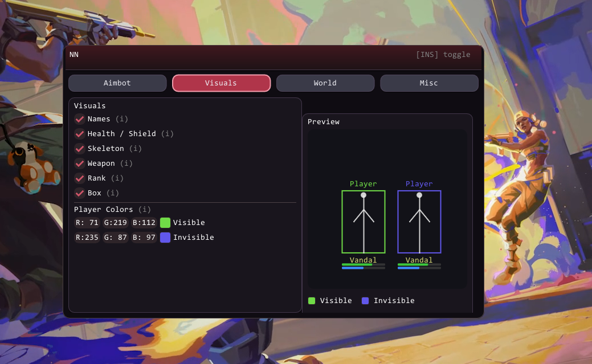Viewport: 592px width, 364px height.
Task: Click the Invisible color G value field
Action: (x=116, y=238)
